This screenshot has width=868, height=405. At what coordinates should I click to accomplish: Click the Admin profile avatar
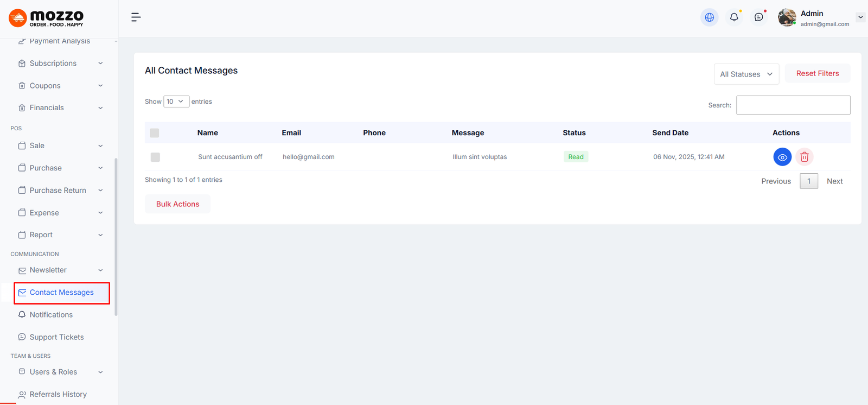[787, 17]
